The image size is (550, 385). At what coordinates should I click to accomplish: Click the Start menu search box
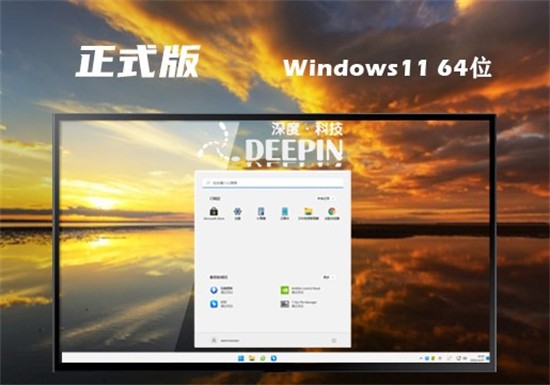[273, 183]
